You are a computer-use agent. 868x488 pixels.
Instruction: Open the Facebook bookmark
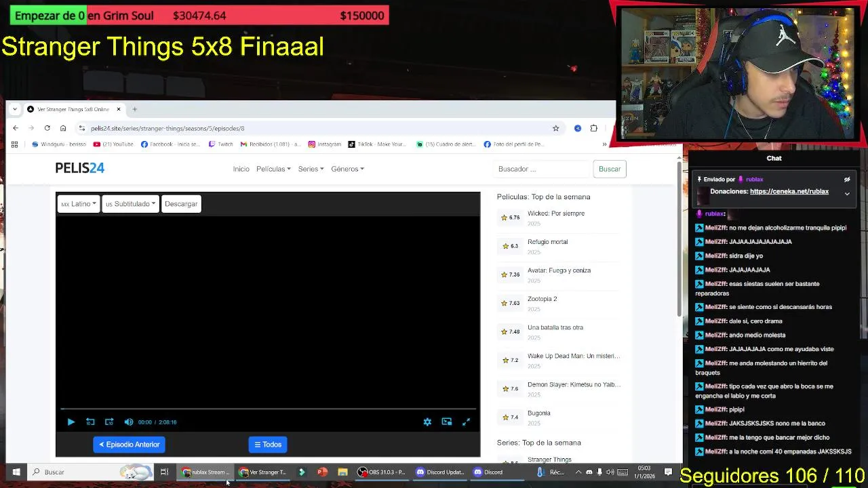point(171,144)
